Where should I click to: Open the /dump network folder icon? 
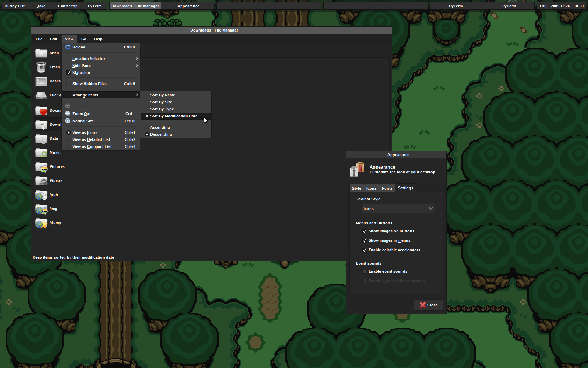(x=41, y=223)
